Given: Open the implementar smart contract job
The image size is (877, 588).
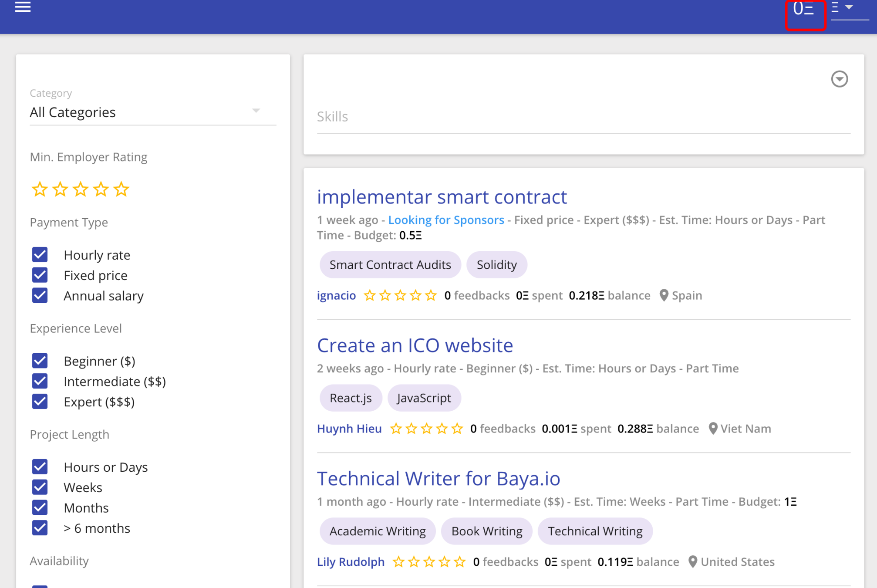Looking at the screenshot, I should pos(442,197).
